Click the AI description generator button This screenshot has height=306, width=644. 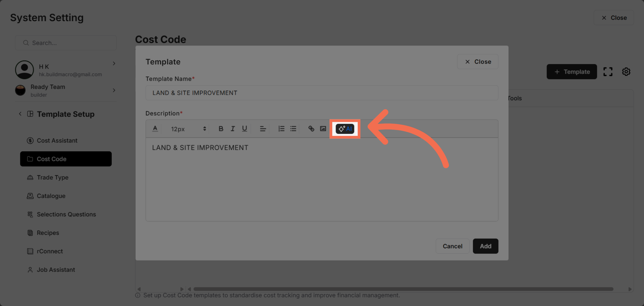point(345,129)
